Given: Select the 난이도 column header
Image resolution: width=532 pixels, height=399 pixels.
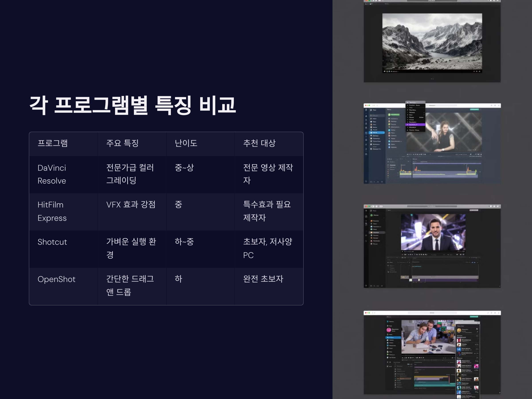Looking at the screenshot, I should pos(186,143).
